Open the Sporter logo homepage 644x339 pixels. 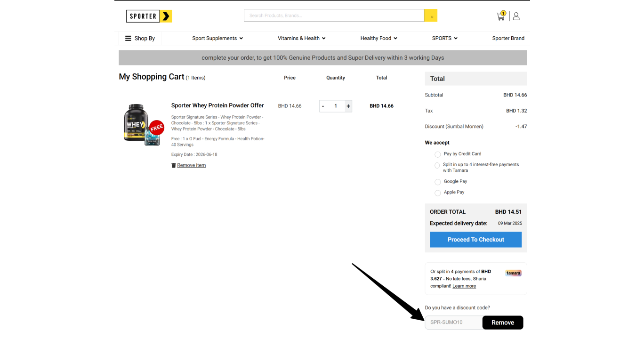[x=149, y=16]
